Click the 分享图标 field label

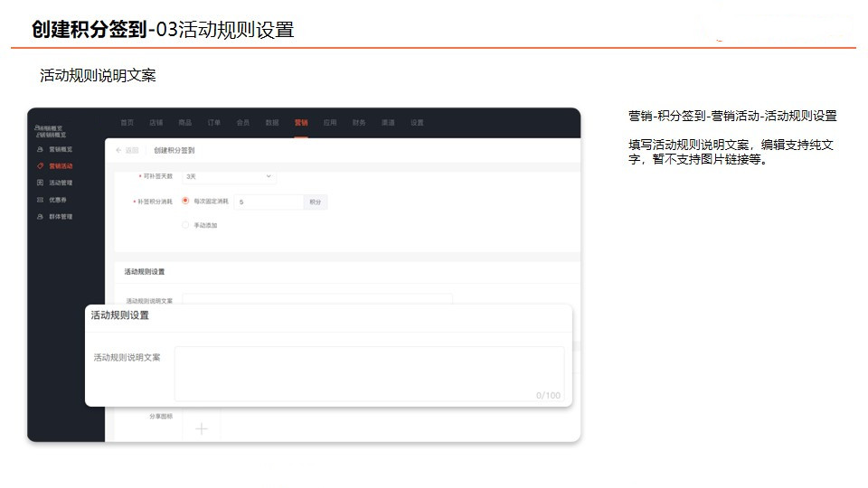point(161,416)
